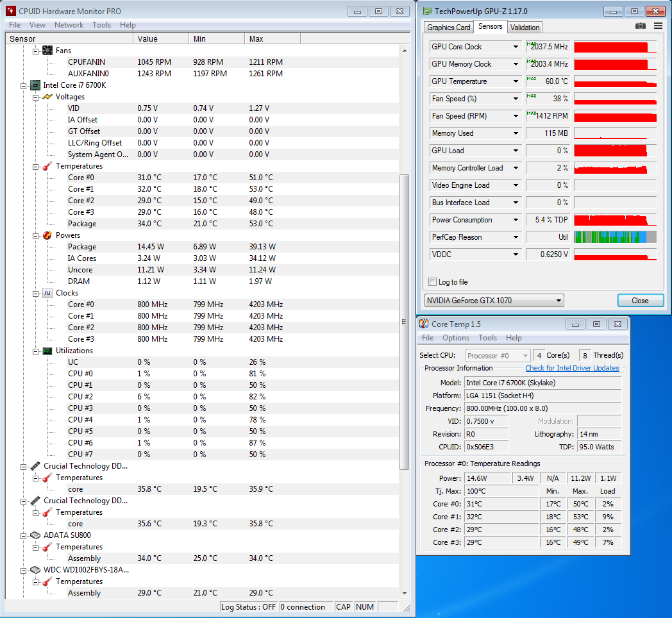Click the Intel Core i7 6700K chip icon
The height and width of the screenshot is (618, 672).
[x=35, y=85]
